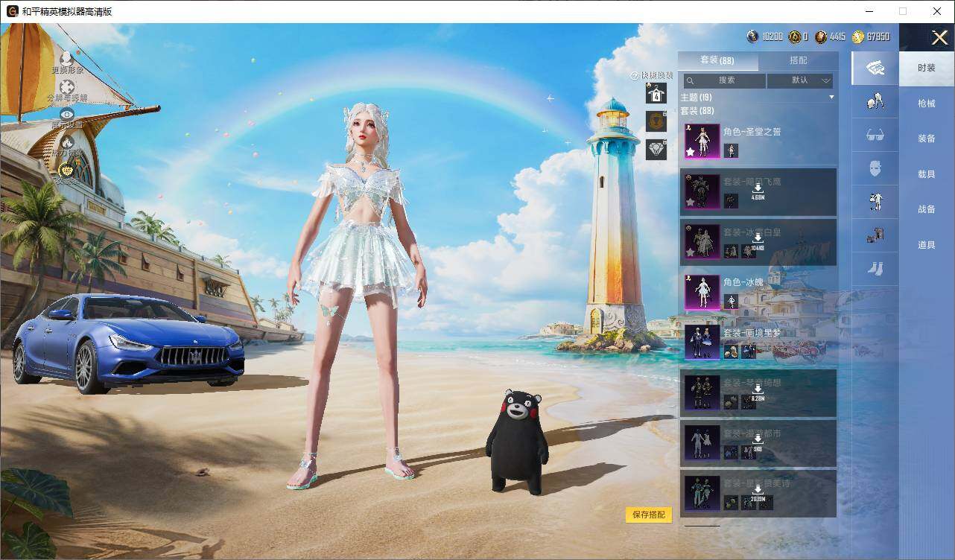Select the 角色-圣堂之誓 outfit thumbnail
The height and width of the screenshot is (560, 955).
pyautogui.click(x=702, y=141)
